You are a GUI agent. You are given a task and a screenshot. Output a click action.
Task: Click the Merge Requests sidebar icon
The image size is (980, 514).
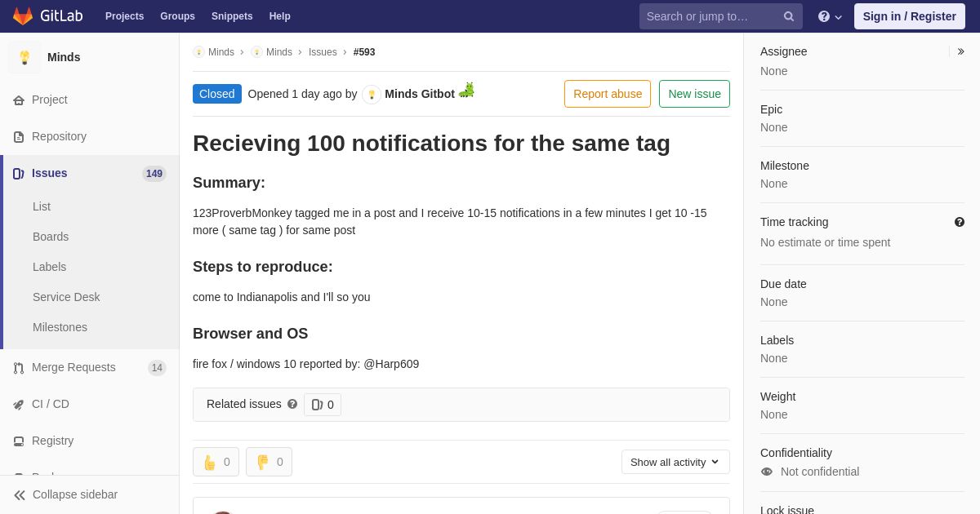[x=19, y=368]
